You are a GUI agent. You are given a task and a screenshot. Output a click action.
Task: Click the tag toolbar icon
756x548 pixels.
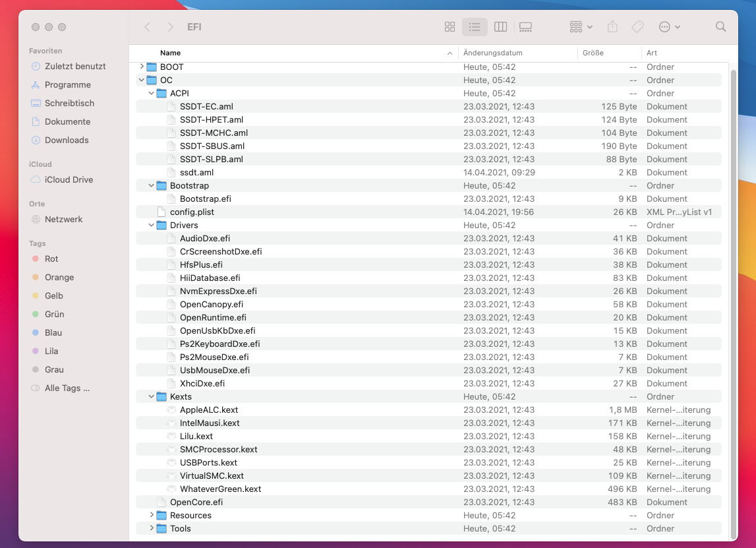click(x=637, y=27)
